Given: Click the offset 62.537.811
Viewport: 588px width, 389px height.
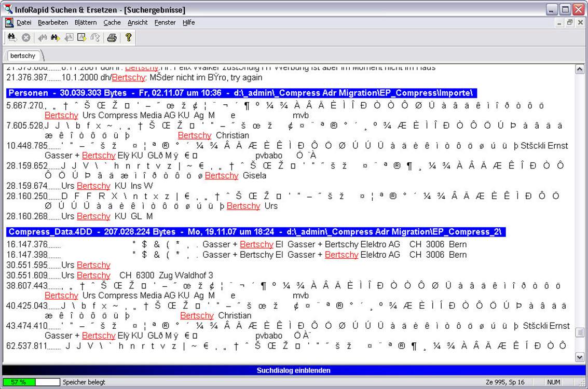Looking at the screenshot, I should click(x=27, y=346).
